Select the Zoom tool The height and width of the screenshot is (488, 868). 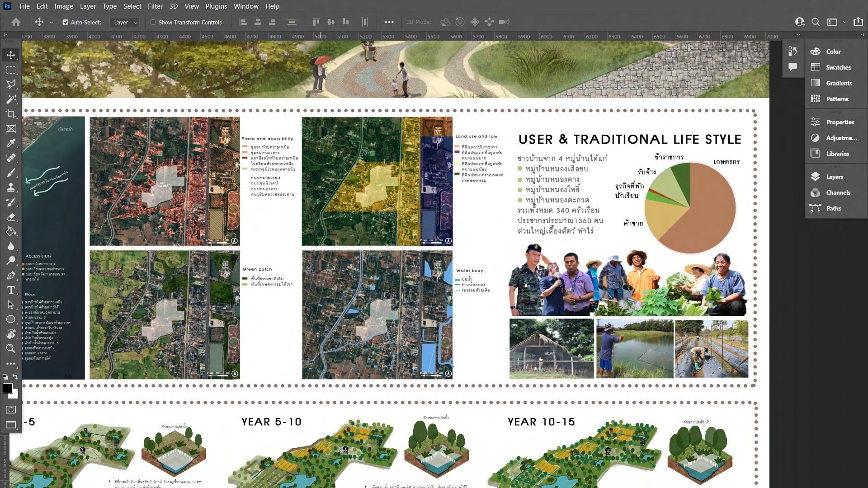tap(11, 349)
